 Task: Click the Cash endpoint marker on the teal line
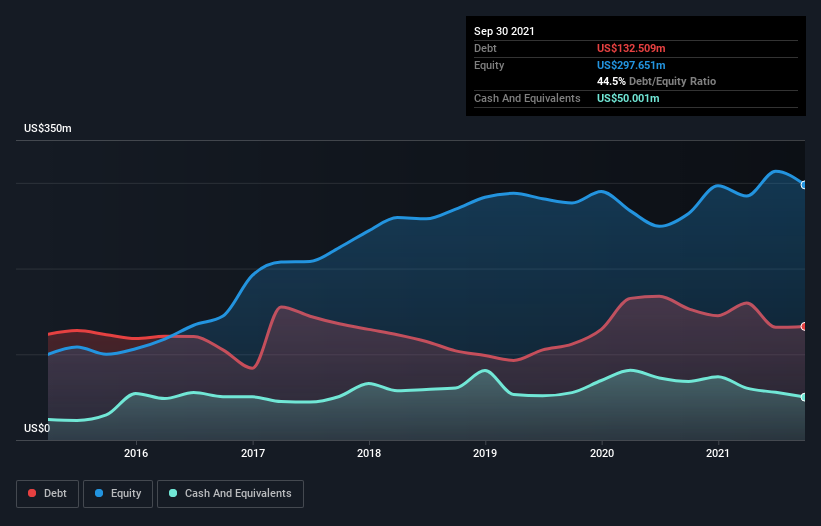[804, 397]
